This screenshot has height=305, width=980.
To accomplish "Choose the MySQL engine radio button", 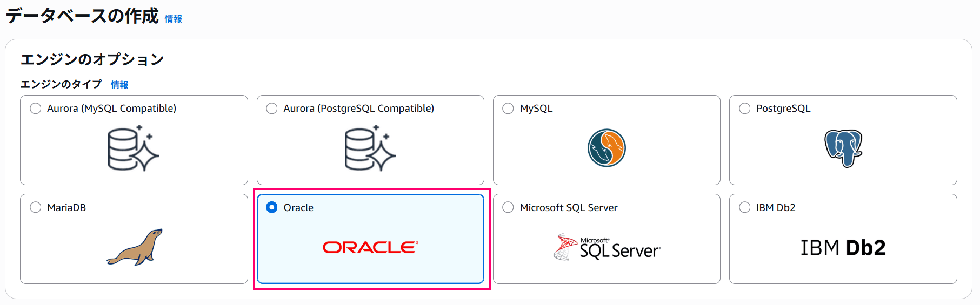I will click(508, 109).
